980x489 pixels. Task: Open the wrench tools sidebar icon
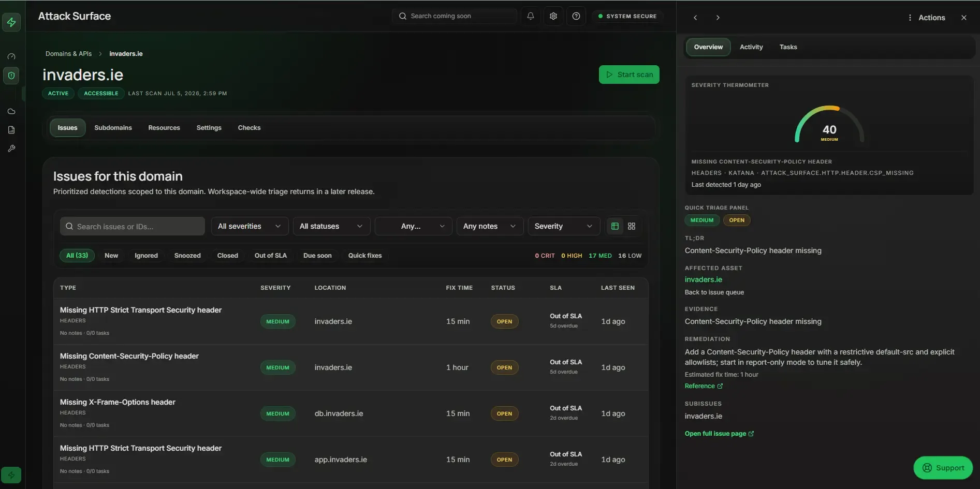[11, 149]
